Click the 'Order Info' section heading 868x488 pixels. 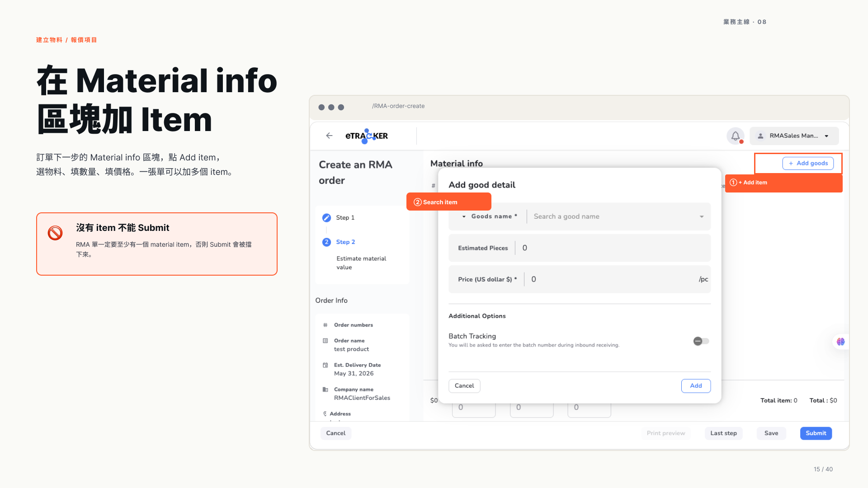(x=331, y=300)
